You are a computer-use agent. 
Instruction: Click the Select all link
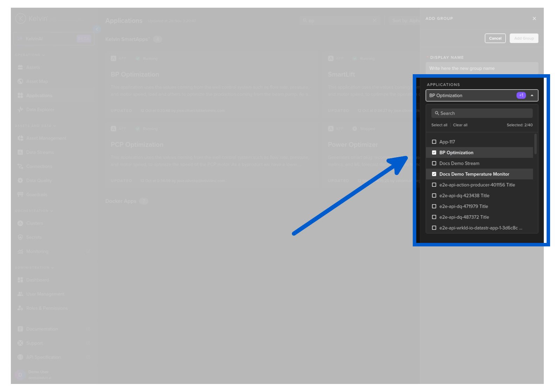point(439,125)
